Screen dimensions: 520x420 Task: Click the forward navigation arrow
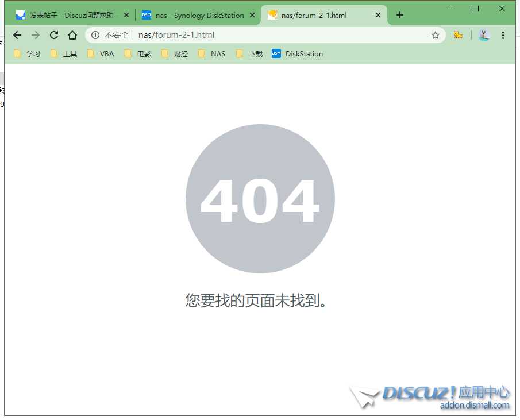(x=36, y=35)
